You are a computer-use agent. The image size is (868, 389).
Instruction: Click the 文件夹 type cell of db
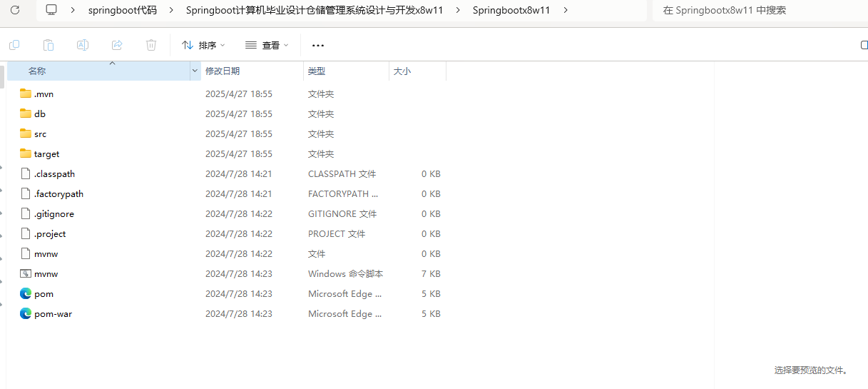[x=321, y=113]
